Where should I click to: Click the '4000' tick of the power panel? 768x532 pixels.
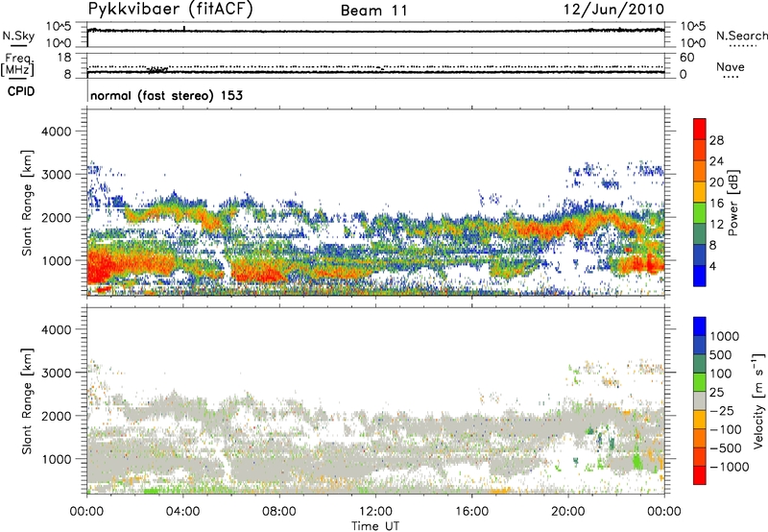pos(57,132)
